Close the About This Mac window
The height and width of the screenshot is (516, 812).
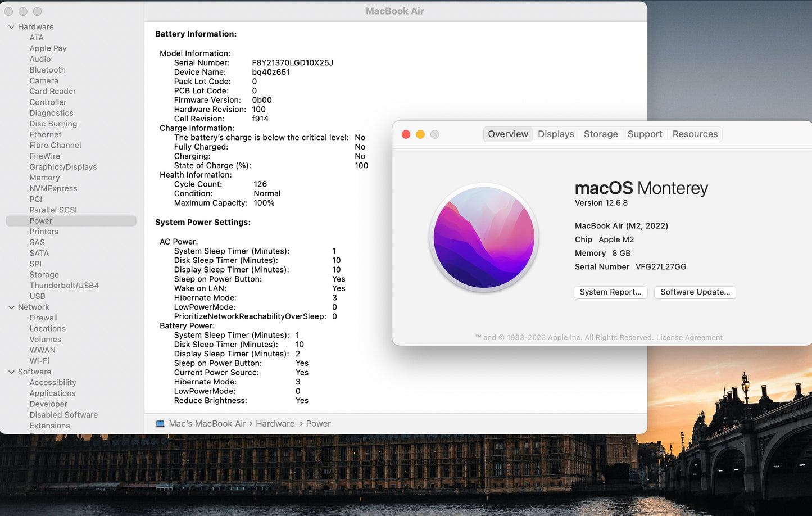point(406,135)
